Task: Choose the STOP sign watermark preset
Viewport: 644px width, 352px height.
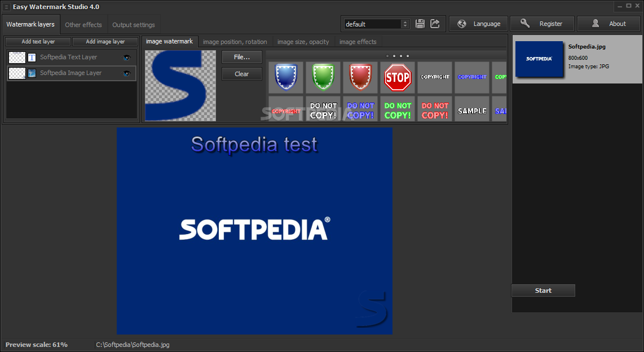Action: click(x=398, y=77)
